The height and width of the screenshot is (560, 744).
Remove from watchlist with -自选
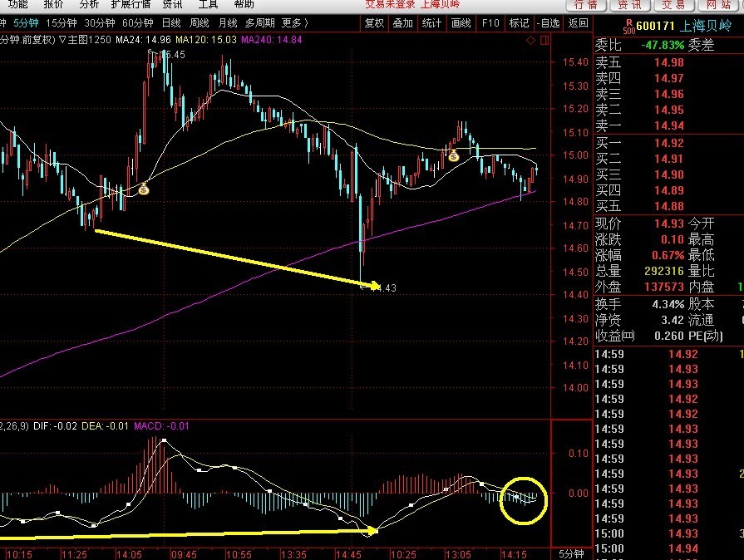coord(548,23)
